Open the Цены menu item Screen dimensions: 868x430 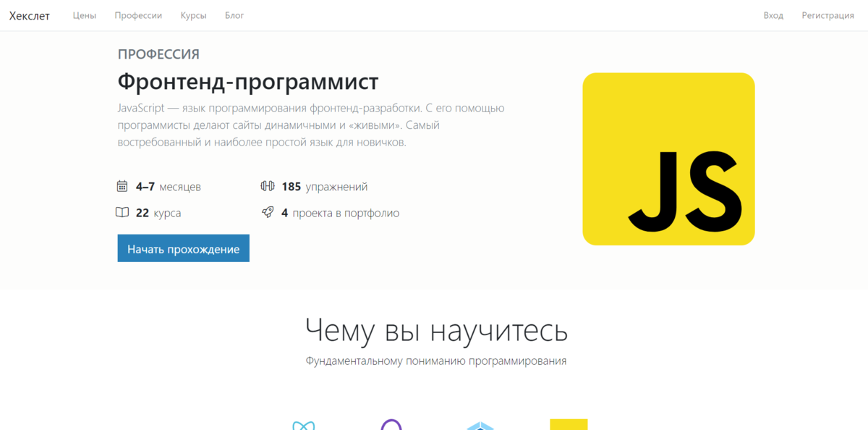[x=85, y=15]
